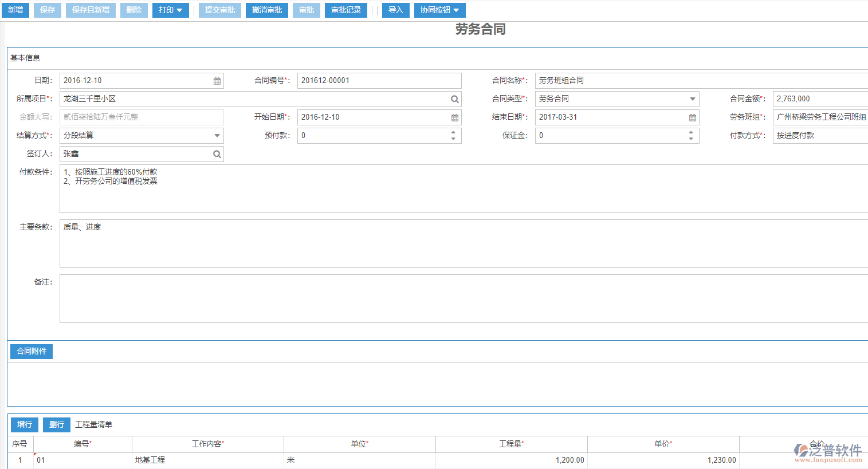This screenshot has height=469, width=868.
Task: Open the 结束日期 calendar picker
Action: click(x=693, y=117)
